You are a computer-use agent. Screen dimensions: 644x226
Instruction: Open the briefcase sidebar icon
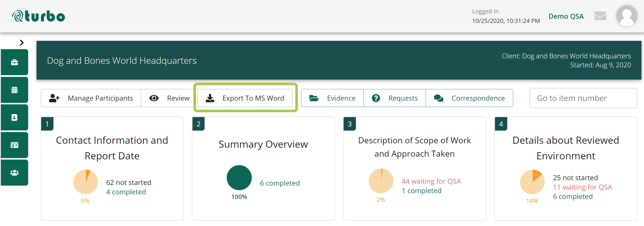[x=14, y=62]
